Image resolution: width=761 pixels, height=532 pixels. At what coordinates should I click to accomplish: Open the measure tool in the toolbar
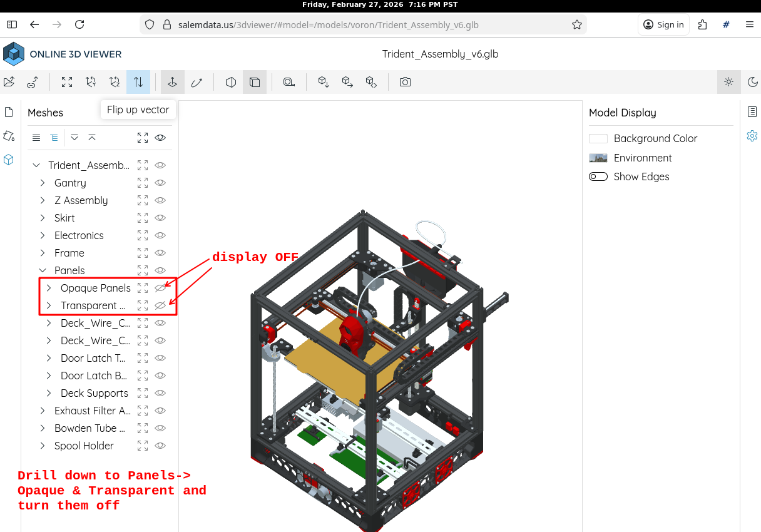(x=289, y=82)
